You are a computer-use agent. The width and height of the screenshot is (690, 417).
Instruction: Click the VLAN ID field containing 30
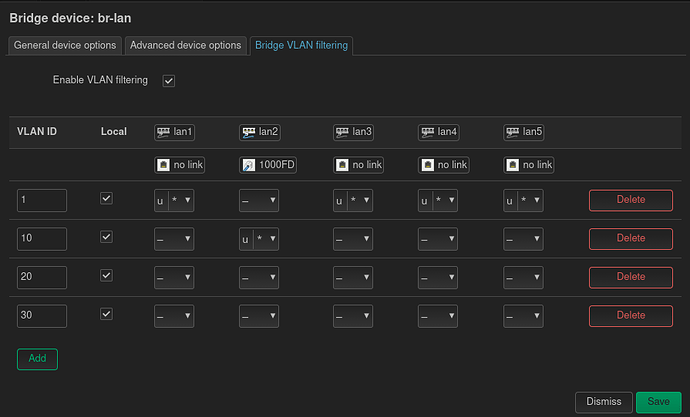[42, 316]
